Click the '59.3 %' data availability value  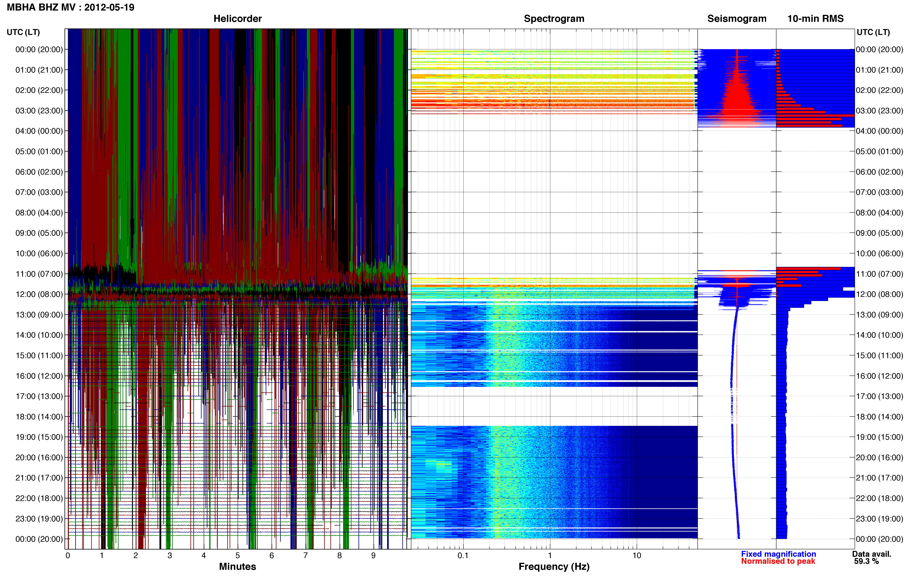[x=866, y=561]
